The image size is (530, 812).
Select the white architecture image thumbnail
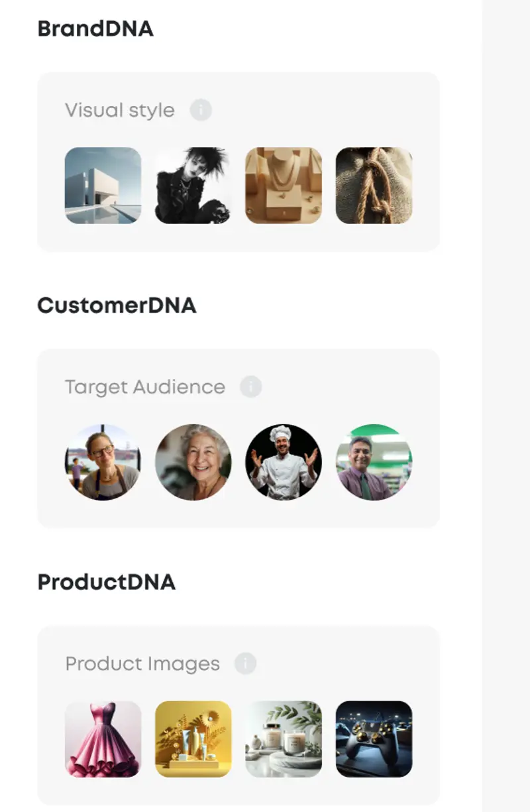tap(102, 185)
